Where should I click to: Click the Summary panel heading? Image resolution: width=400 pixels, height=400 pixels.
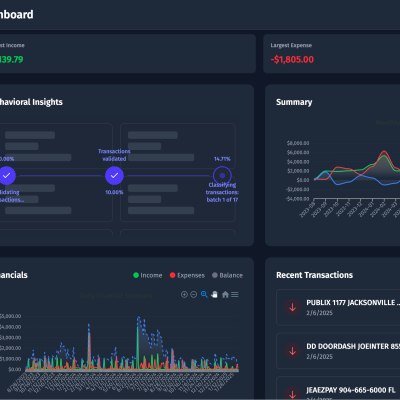(294, 102)
